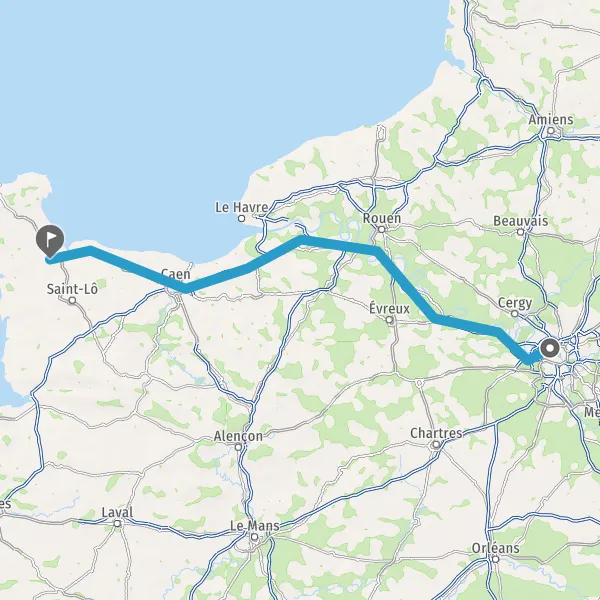600x600 pixels.
Task: Click the Le Mans city marker
Action: click(254, 537)
